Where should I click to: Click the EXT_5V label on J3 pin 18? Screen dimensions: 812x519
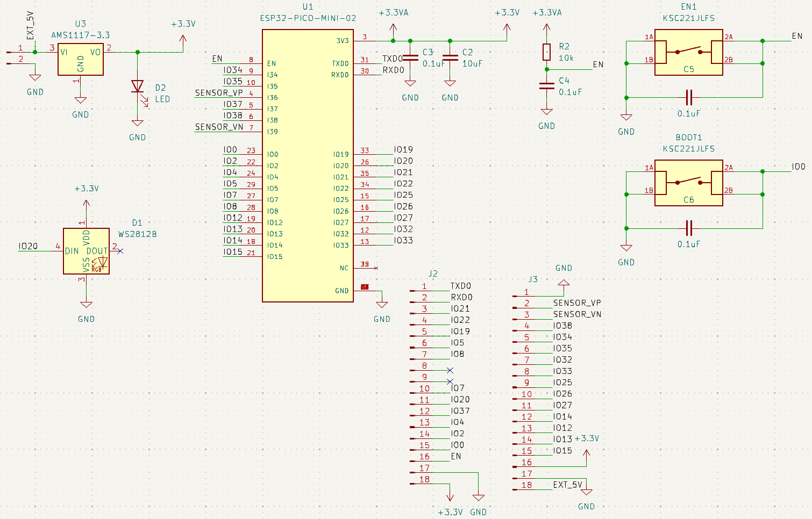tap(568, 485)
